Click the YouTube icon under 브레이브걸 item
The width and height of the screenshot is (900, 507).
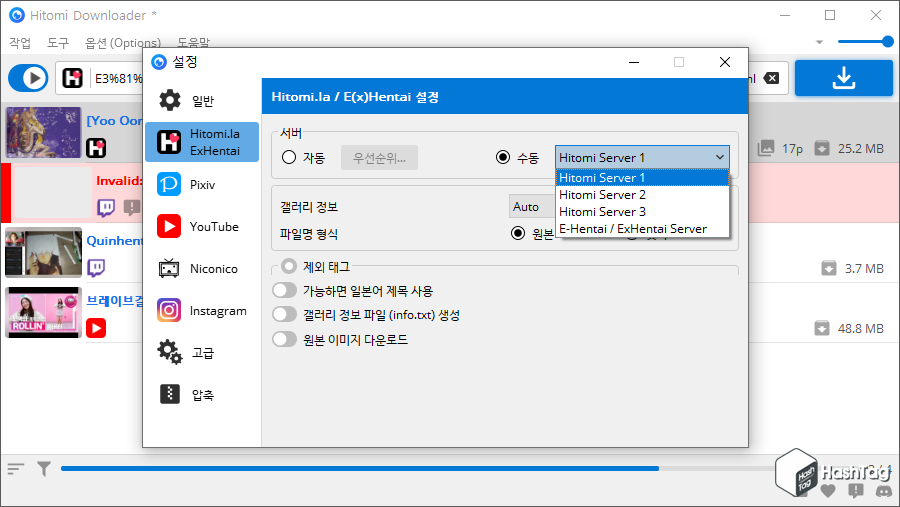96,328
